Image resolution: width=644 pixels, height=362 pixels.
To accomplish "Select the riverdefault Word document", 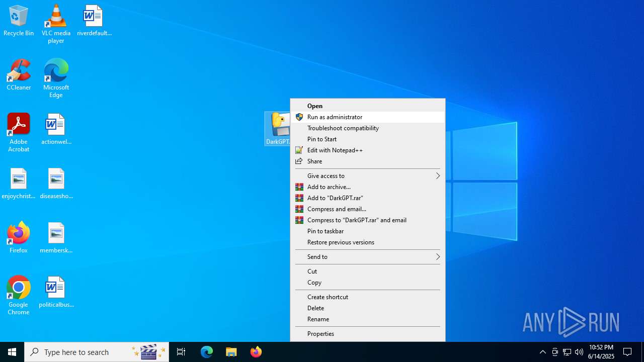I will [94, 21].
